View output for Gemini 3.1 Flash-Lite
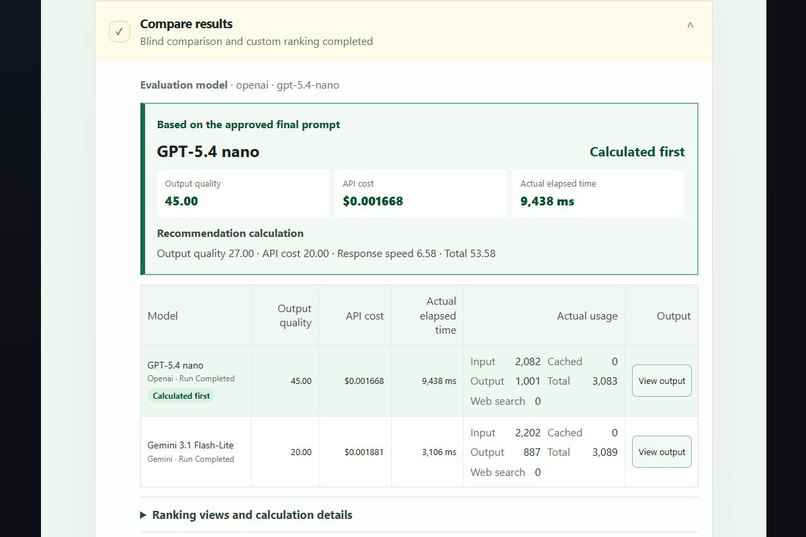This screenshot has width=806, height=537. [662, 452]
